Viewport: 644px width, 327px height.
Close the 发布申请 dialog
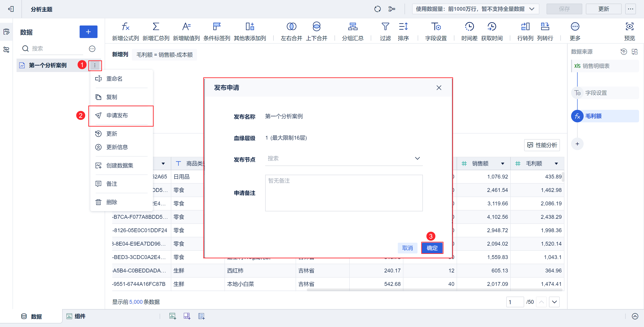(439, 88)
